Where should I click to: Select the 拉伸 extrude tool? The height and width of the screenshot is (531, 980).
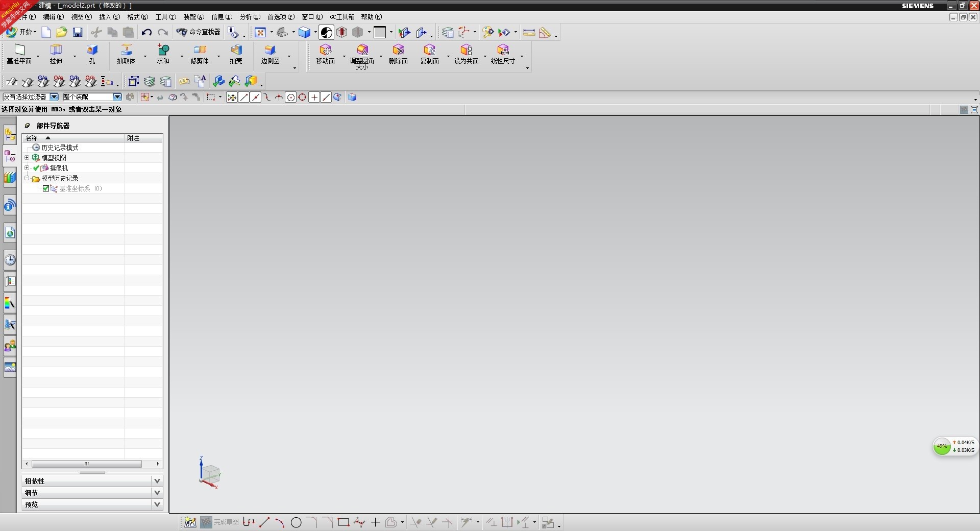(x=56, y=54)
